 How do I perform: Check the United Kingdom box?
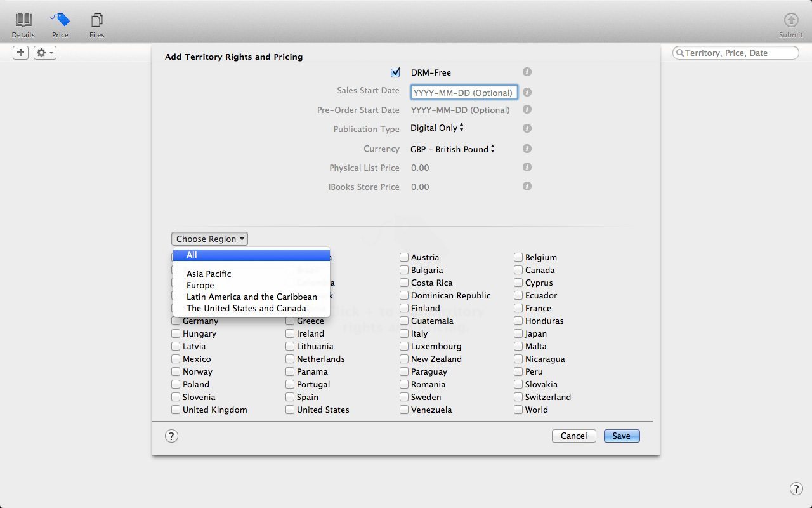pyautogui.click(x=176, y=410)
